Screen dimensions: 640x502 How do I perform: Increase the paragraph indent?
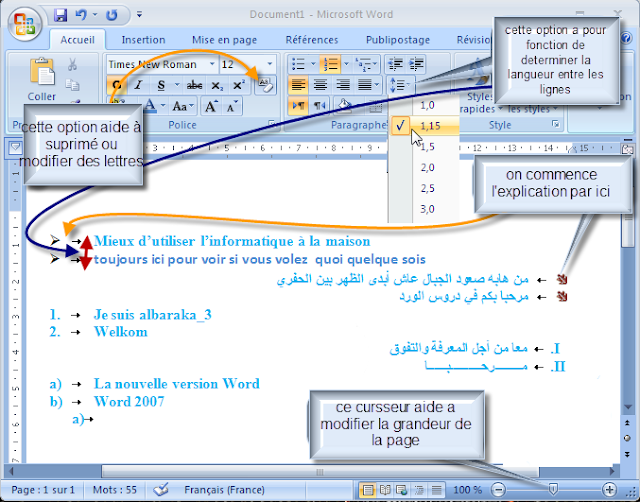click(416, 64)
